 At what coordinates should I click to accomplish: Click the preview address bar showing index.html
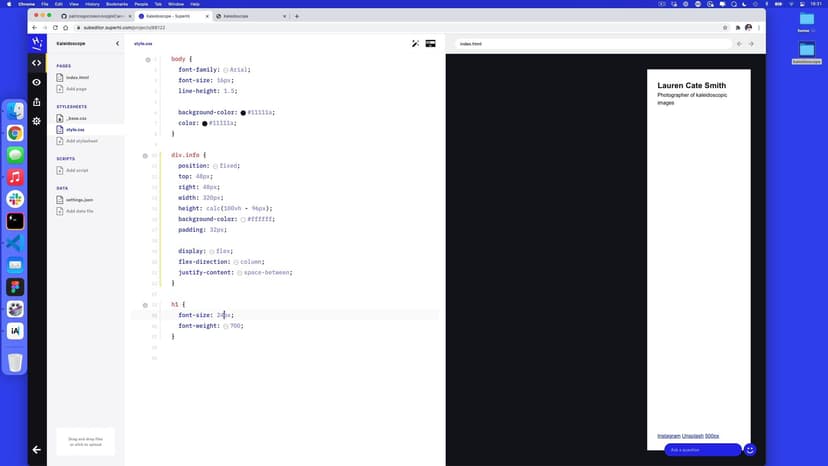590,44
